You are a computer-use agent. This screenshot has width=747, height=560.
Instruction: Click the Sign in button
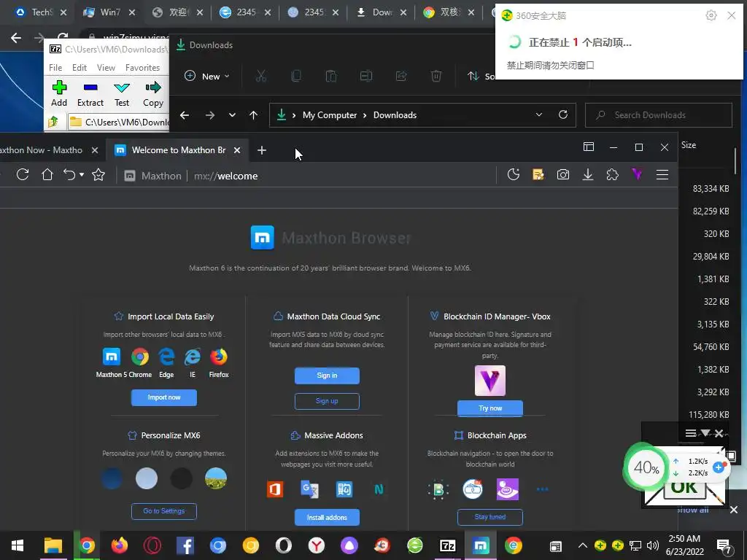tap(327, 376)
